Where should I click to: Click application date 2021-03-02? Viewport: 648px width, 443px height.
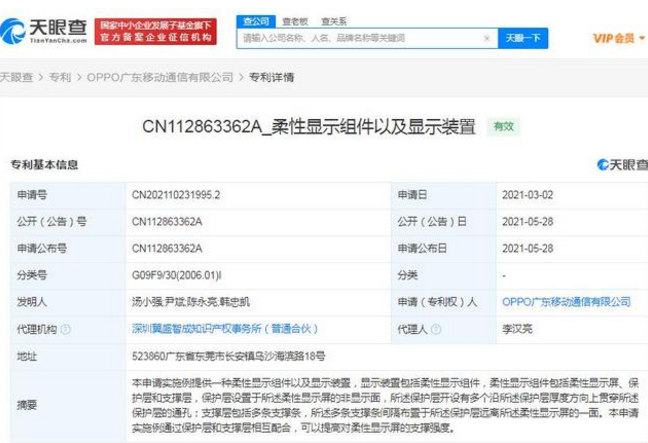point(528,195)
